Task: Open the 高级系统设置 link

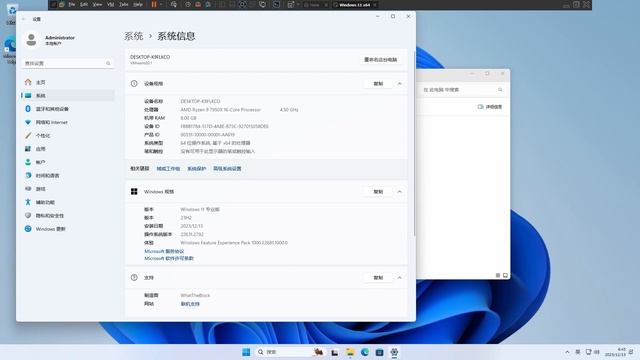Action: [x=227, y=169]
